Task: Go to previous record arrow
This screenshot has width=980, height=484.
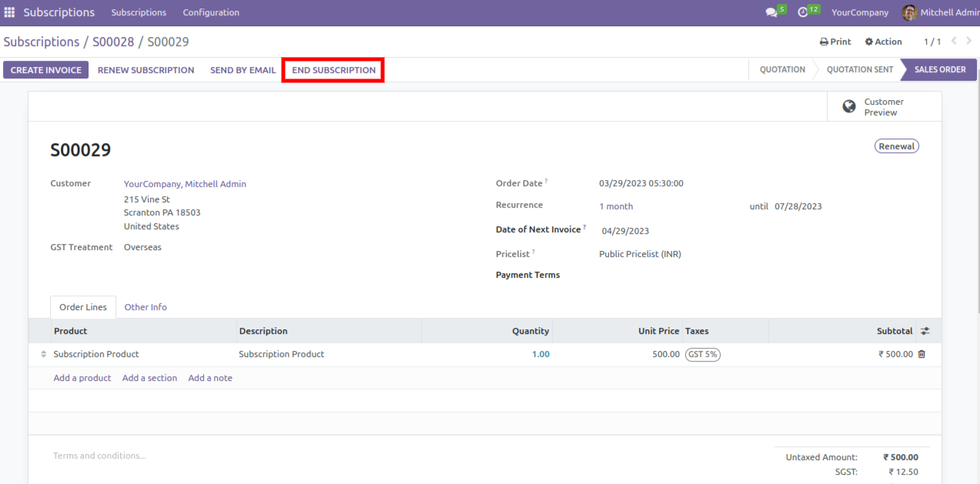Action: point(955,41)
